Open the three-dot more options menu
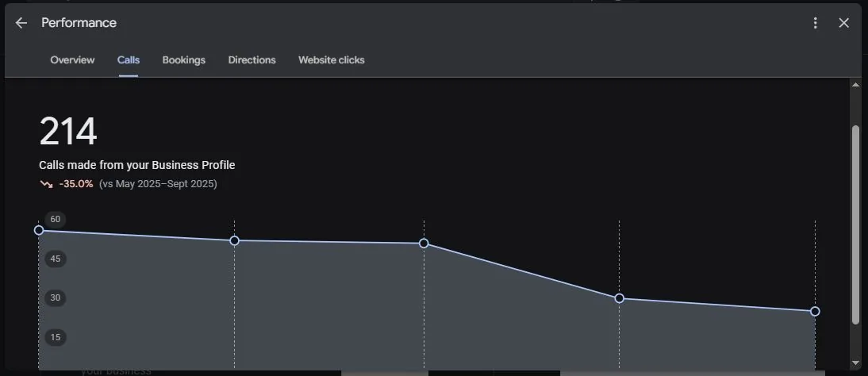This screenshot has height=376, width=868. tap(815, 23)
